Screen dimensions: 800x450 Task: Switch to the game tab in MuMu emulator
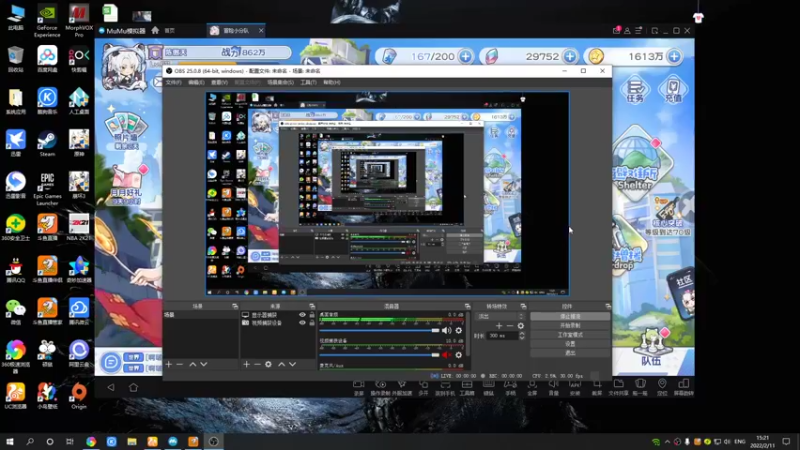[x=236, y=31]
